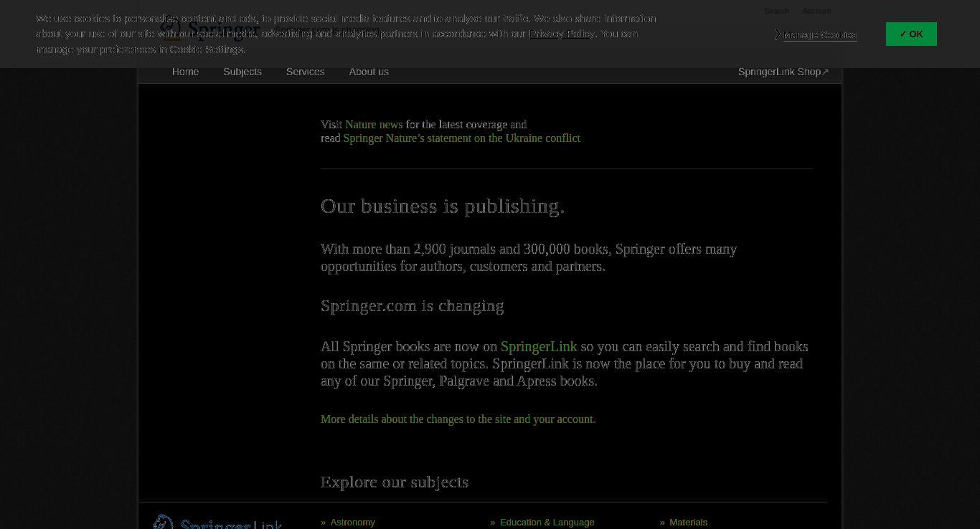This screenshot has width=980, height=529.
Task: Browse the Astronomy subject
Action: [x=352, y=522]
